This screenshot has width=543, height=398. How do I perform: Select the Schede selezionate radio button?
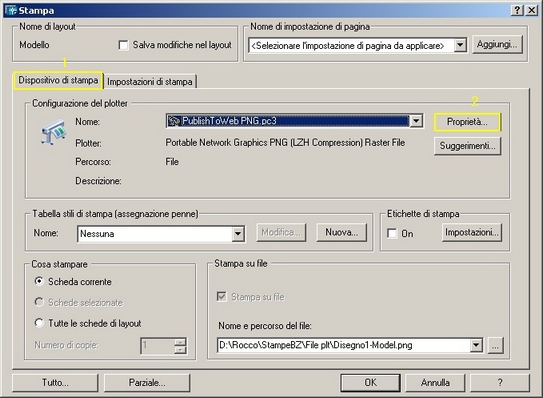pyautogui.click(x=39, y=302)
